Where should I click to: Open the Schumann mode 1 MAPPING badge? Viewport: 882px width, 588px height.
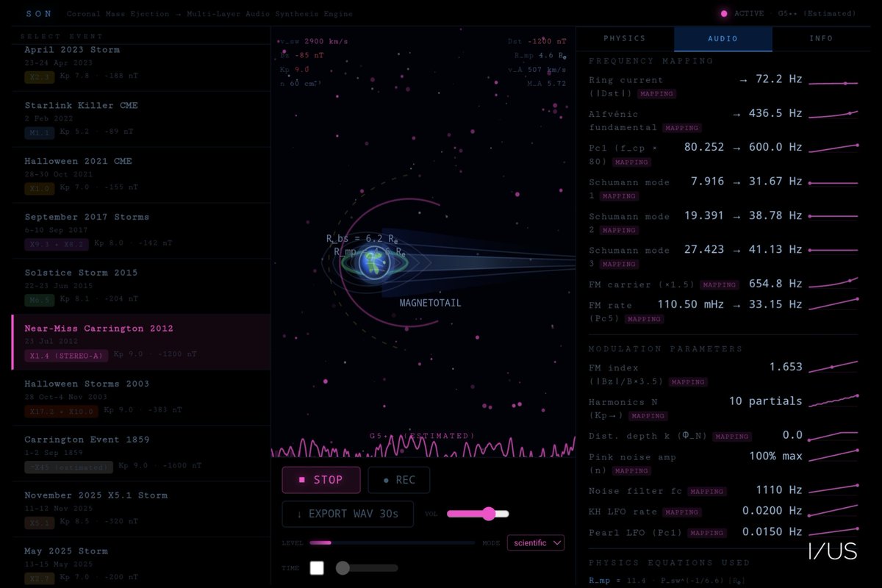tap(619, 196)
